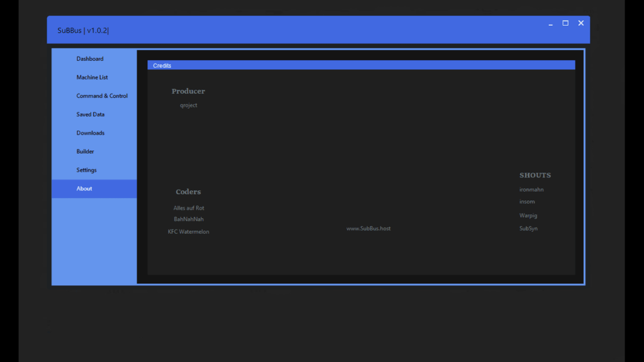Open the www.SubBus.host link
644x362 pixels.
369,229
